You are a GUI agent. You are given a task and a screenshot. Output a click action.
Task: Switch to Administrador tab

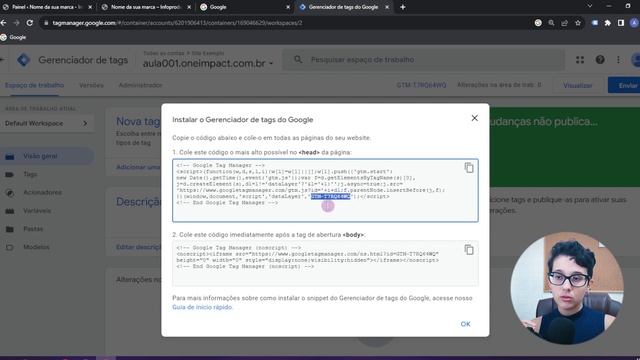(x=140, y=85)
